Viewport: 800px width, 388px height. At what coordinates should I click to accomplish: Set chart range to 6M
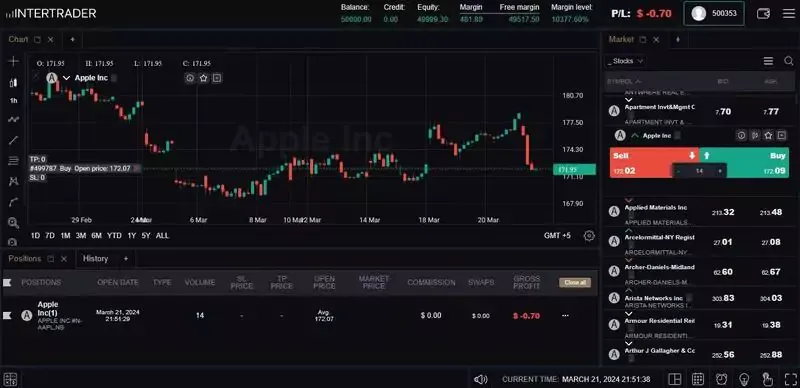96,236
